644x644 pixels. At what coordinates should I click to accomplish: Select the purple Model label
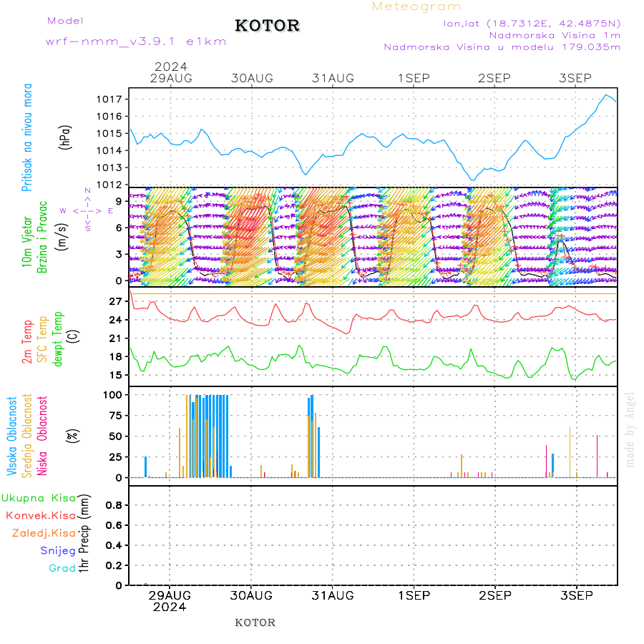(x=65, y=21)
